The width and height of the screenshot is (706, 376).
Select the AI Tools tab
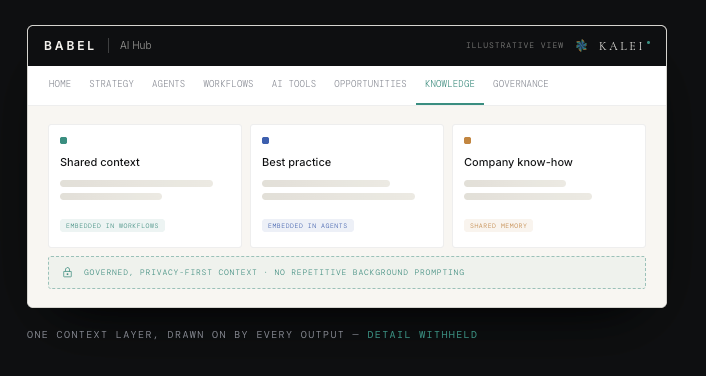coord(294,84)
